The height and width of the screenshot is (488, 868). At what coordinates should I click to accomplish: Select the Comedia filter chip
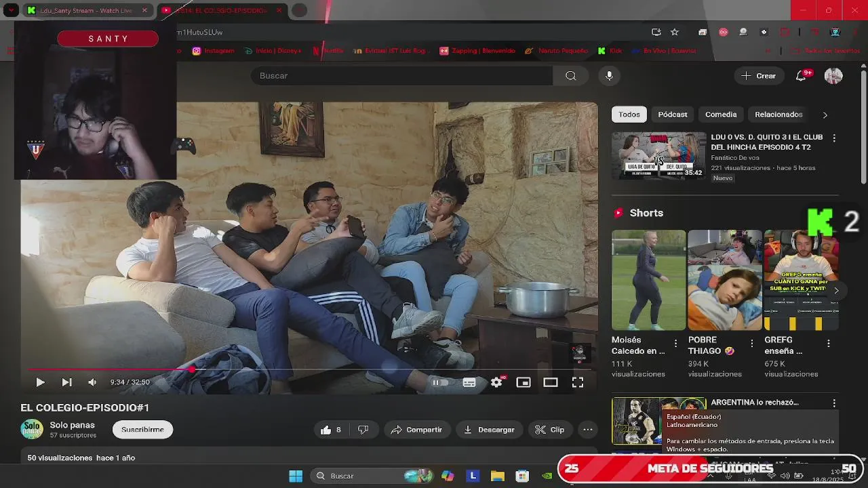coord(721,115)
